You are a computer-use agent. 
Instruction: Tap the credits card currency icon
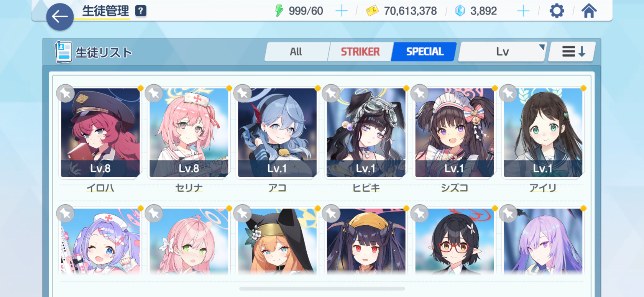tap(372, 11)
